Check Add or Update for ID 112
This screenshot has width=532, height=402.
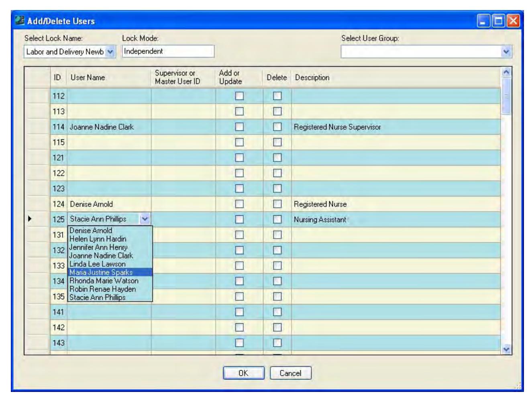(239, 96)
